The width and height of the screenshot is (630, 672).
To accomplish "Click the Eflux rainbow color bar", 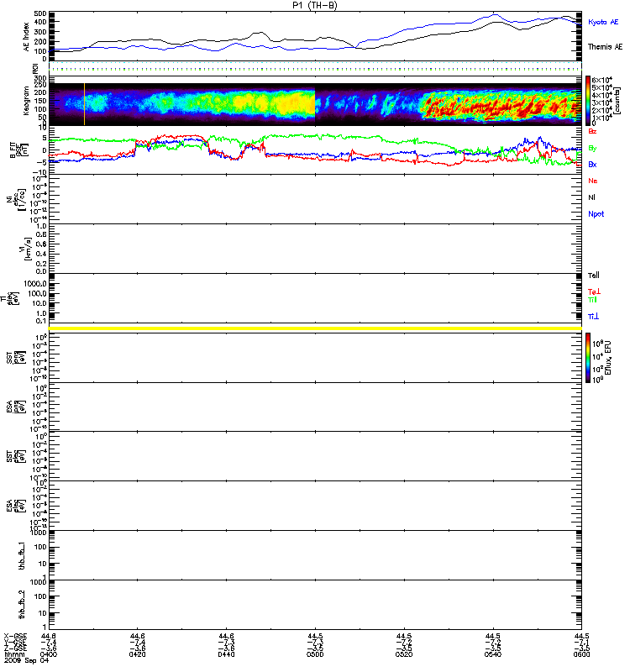I will pyautogui.click(x=588, y=358).
